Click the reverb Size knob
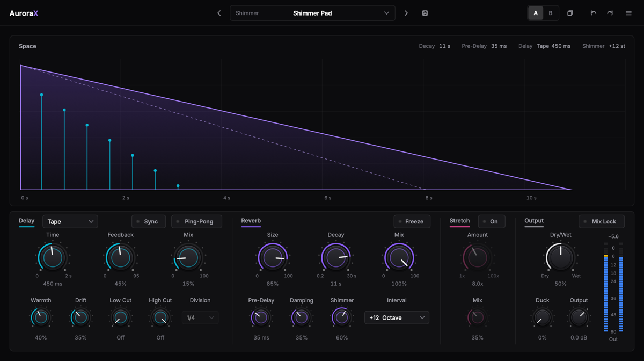 tap(273, 257)
